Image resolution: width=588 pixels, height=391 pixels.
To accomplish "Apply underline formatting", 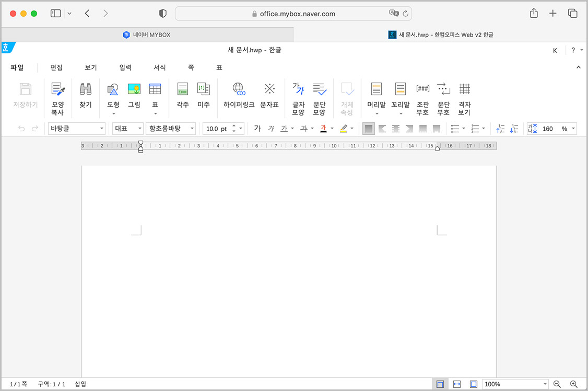I will 284,129.
